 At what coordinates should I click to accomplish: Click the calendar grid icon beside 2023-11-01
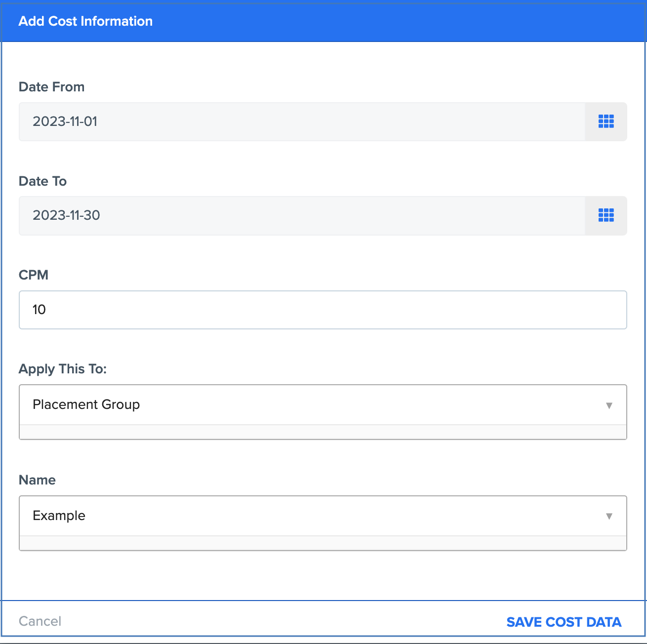(606, 121)
